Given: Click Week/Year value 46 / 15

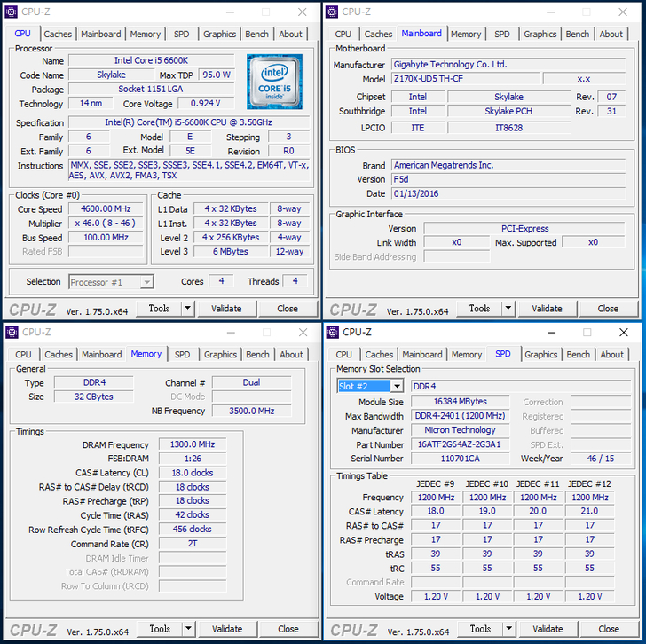Looking at the screenshot, I should 601,459.
